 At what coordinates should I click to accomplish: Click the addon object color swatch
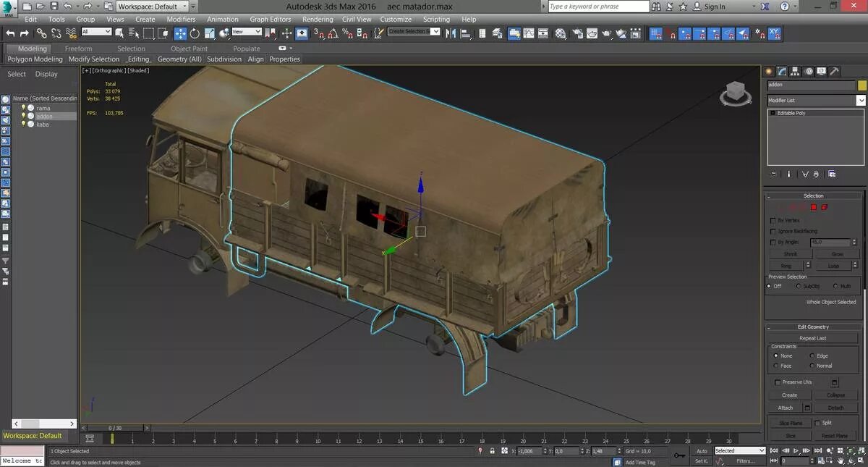pyautogui.click(x=861, y=85)
